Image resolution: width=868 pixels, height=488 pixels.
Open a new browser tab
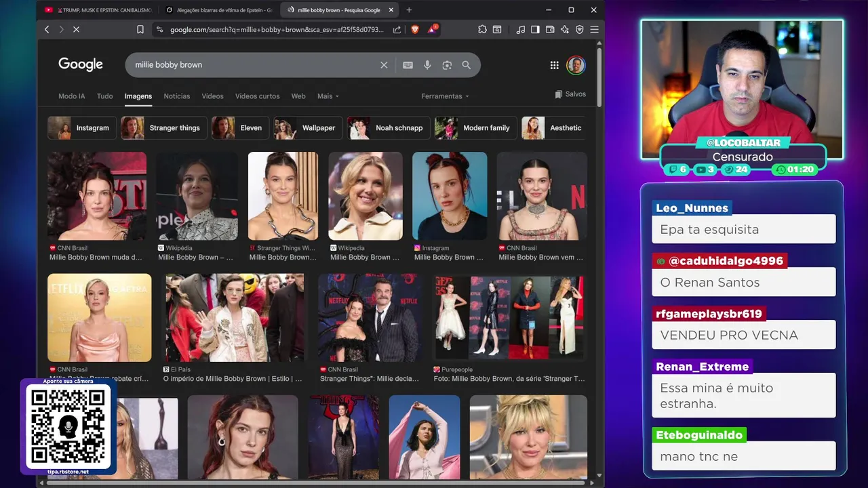(408, 10)
